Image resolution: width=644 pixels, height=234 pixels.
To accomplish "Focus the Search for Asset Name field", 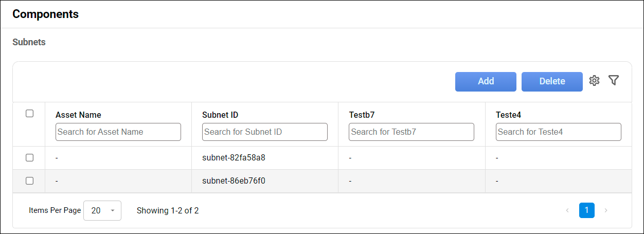I will point(118,132).
